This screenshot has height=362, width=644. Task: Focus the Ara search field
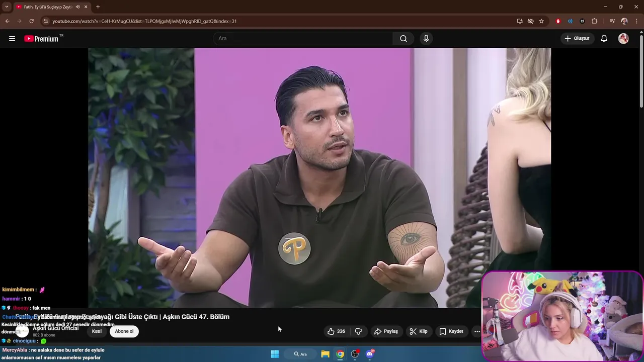pos(303,39)
